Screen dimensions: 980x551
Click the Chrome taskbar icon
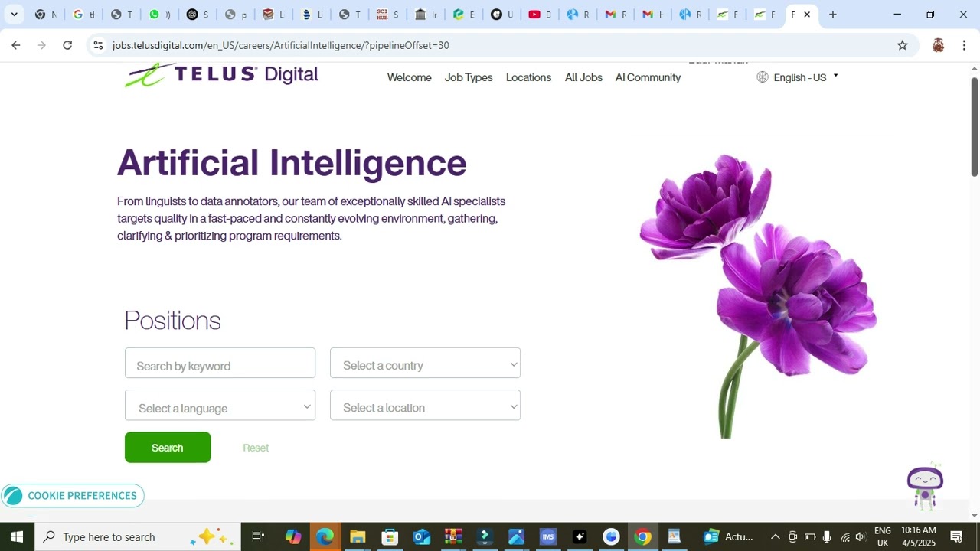[x=642, y=536]
